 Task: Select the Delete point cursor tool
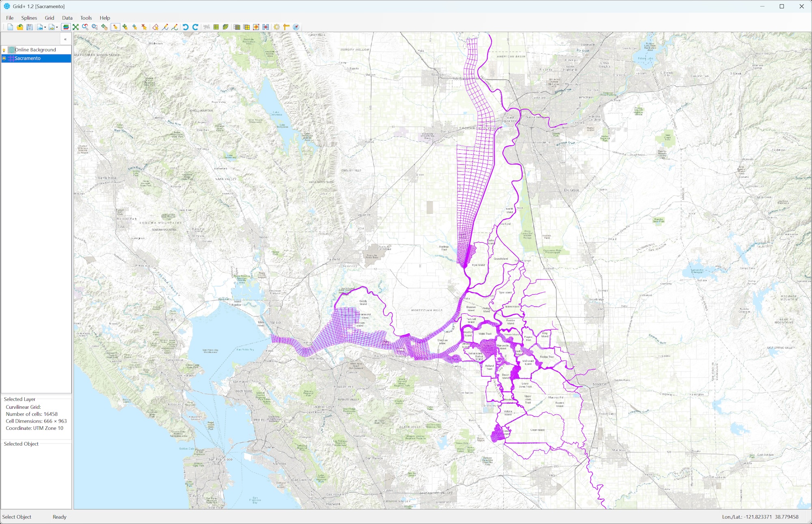point(144,27)
